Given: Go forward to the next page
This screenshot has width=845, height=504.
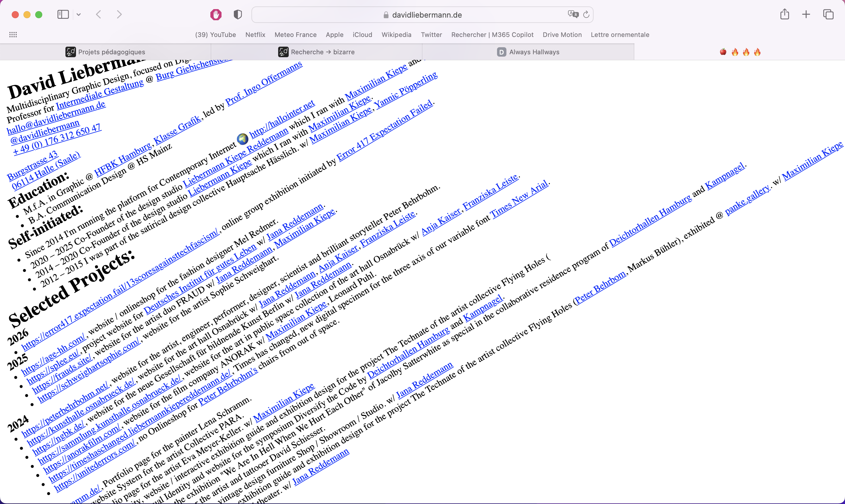Looking at the screenshot, I should point(119,15).
